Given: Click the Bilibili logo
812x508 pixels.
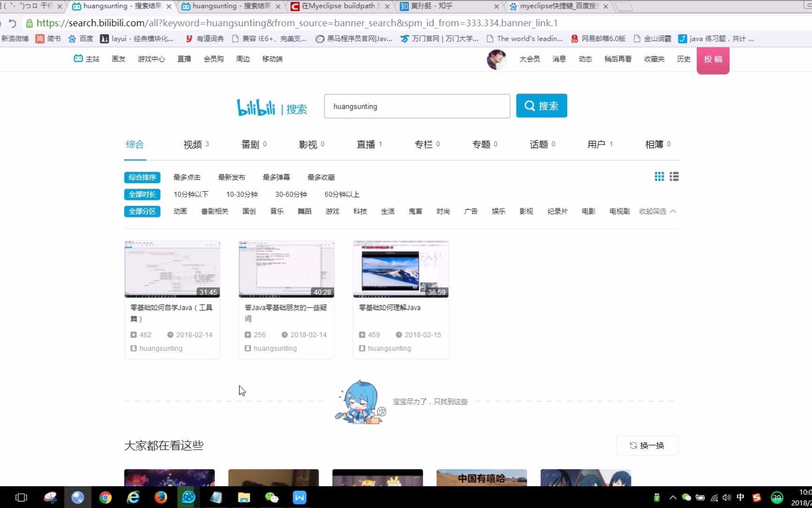Looking at the screenshot, I should point(256,107).
